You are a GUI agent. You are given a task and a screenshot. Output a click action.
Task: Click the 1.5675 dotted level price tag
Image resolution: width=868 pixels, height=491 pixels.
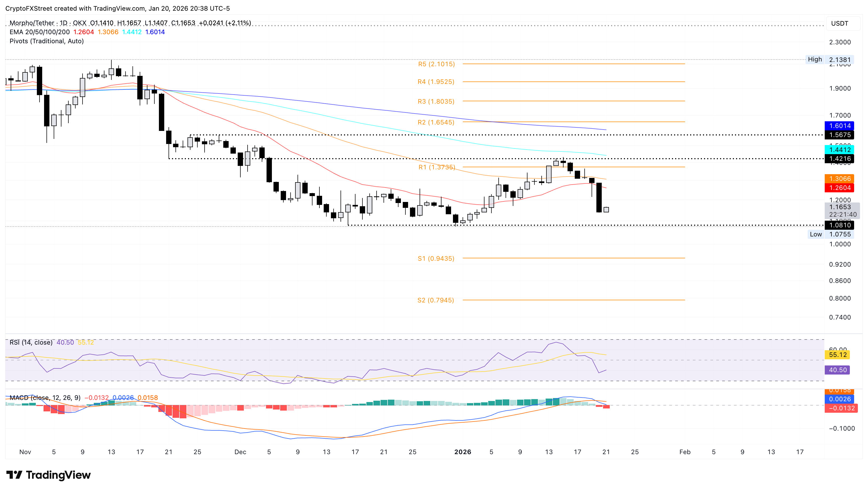point(839,135)
